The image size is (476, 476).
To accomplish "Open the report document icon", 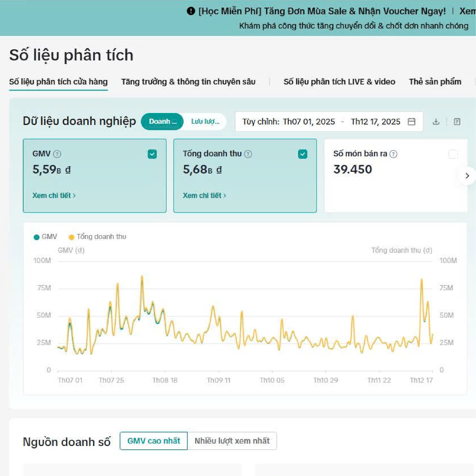I will click(457, 122).
